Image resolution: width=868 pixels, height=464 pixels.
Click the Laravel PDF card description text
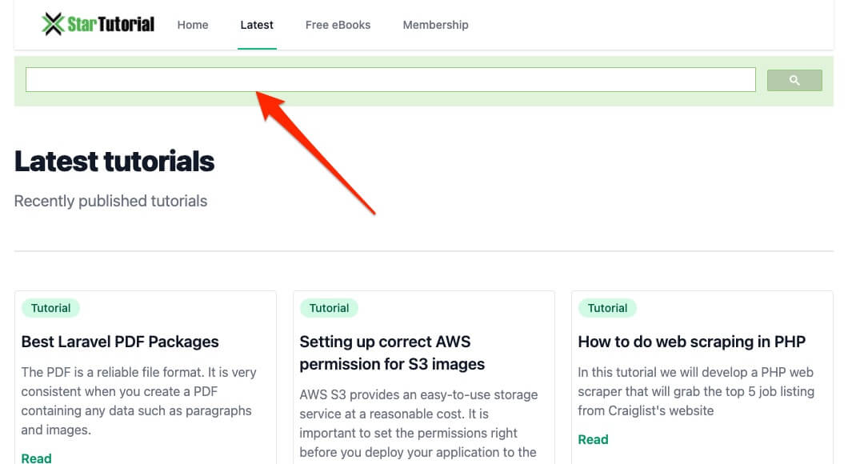coord(139,401)
